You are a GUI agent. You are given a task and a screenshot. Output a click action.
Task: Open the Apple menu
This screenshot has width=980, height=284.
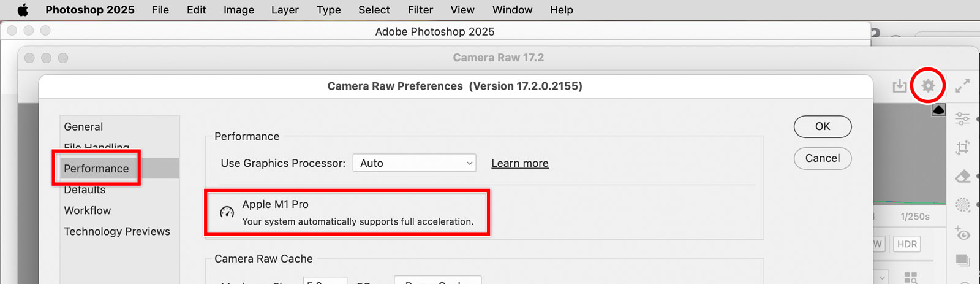[23, 10]
